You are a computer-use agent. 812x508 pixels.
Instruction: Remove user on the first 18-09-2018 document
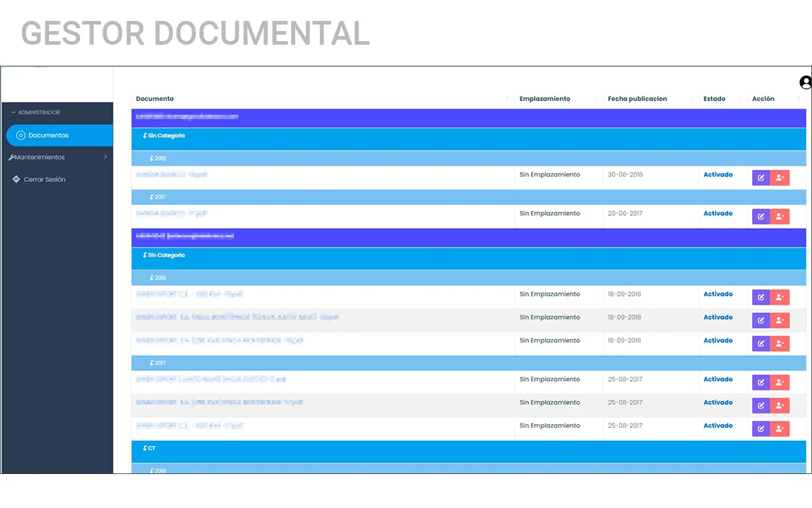coord(780,297)
